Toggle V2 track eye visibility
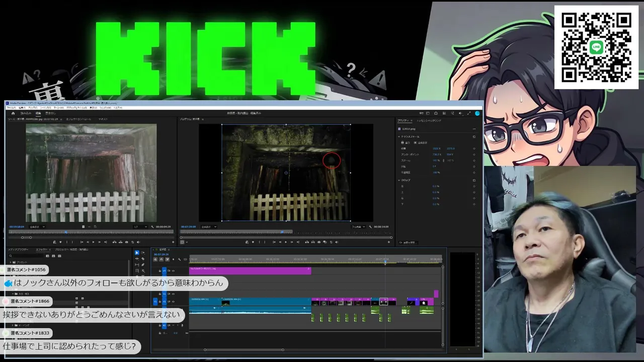Image resolution: width=644 pixels, height=362 pixels. pyautogui.click(x=173, y=294)
